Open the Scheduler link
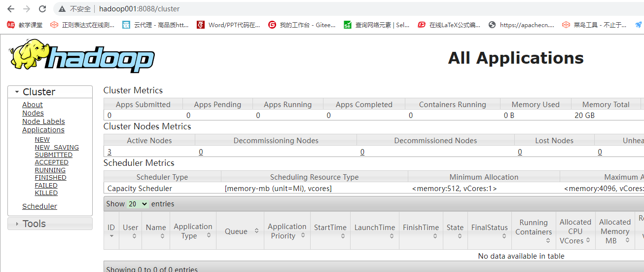This screenshot has height=272, width=644. tap(39, 206)
